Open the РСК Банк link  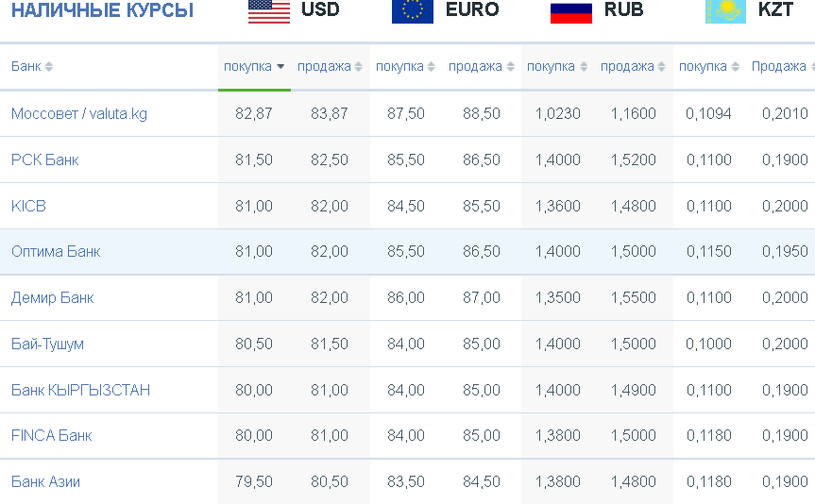point(44,160)
